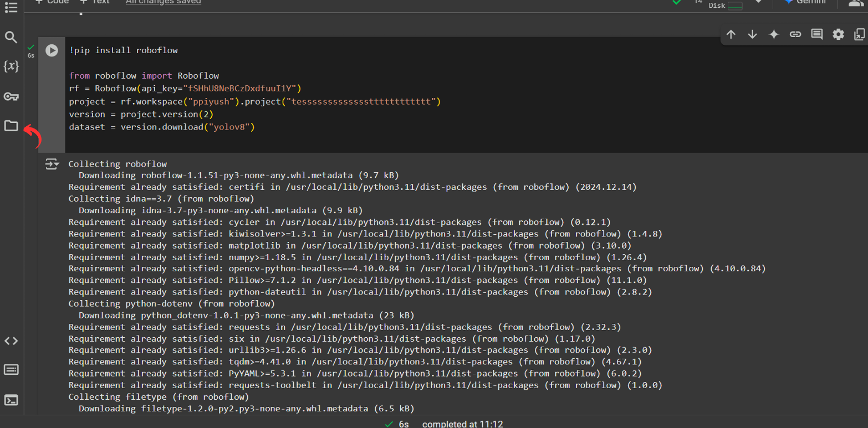This screenshot has height=428, width=868.
Task: Click 'Downloading filetype-1.2.0' output line
Action: tap(247, 408)
